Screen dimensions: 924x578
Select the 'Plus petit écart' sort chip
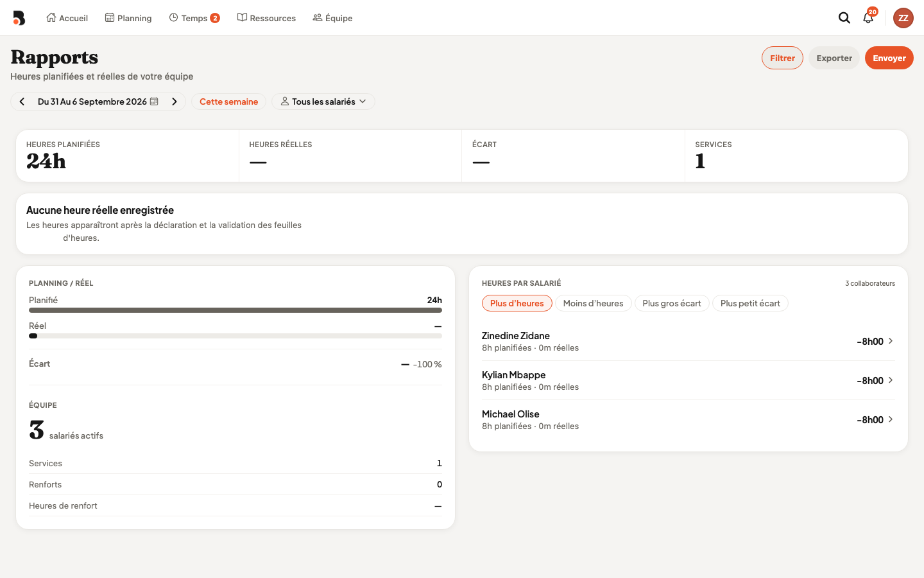tap(750, 303)
